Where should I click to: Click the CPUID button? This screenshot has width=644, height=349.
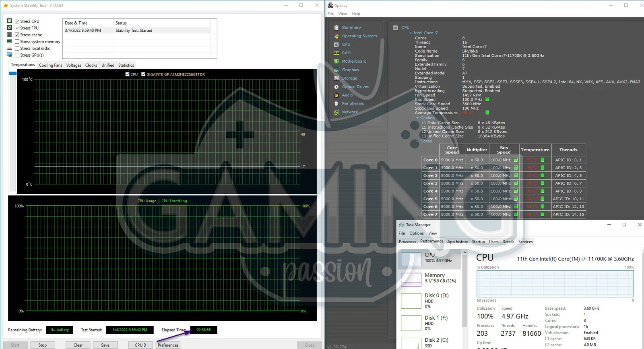[x=140, y=345]
